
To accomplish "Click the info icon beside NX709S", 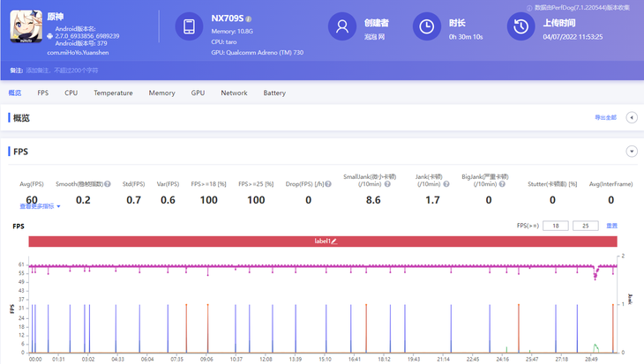I will 249,19.
